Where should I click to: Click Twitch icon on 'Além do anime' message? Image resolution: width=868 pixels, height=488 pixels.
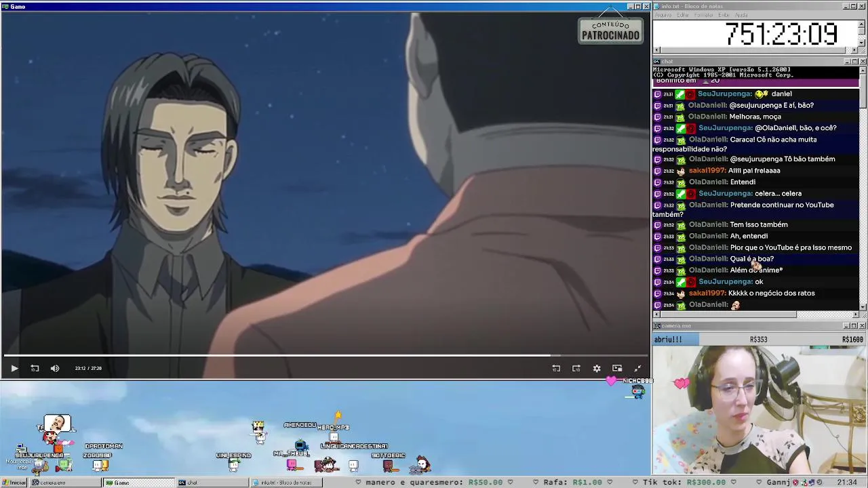657,270
